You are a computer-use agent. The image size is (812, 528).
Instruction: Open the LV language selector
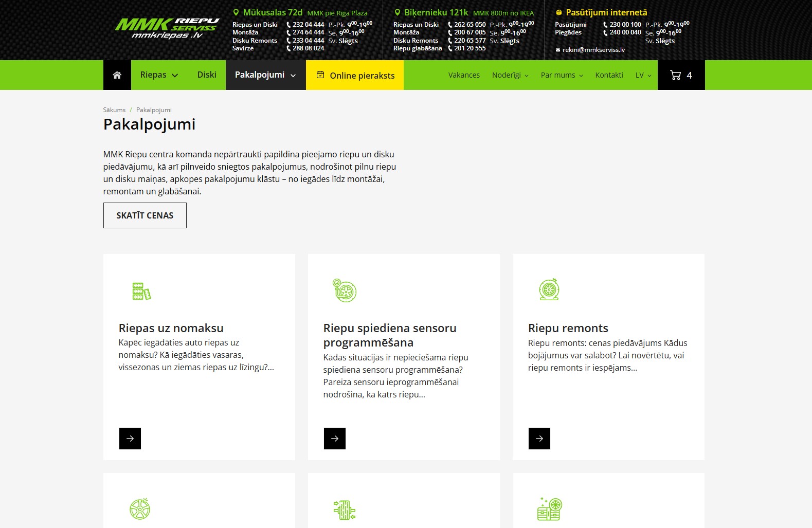tap(643, 75)
